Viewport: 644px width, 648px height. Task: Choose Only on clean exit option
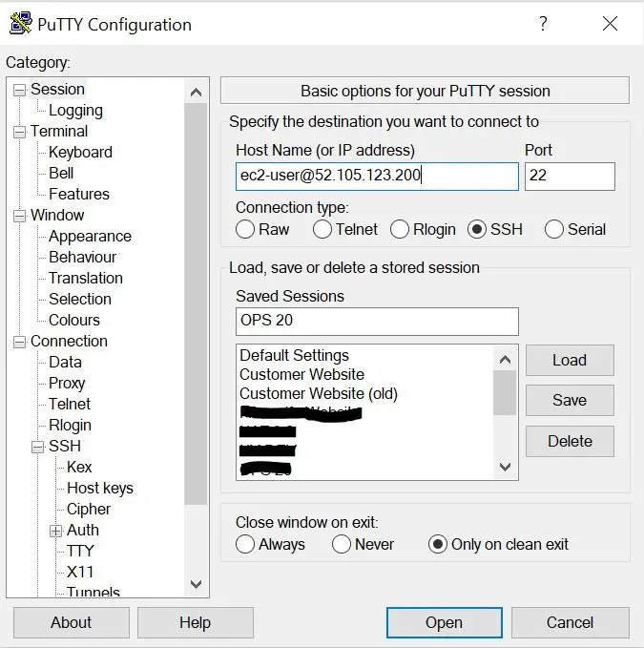(x=438, y=544)
